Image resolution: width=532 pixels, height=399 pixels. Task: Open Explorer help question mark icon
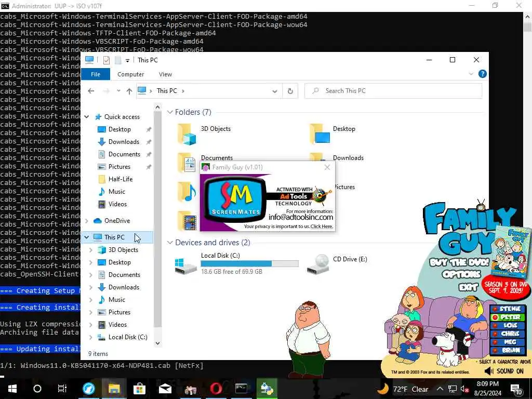point(483,74)
